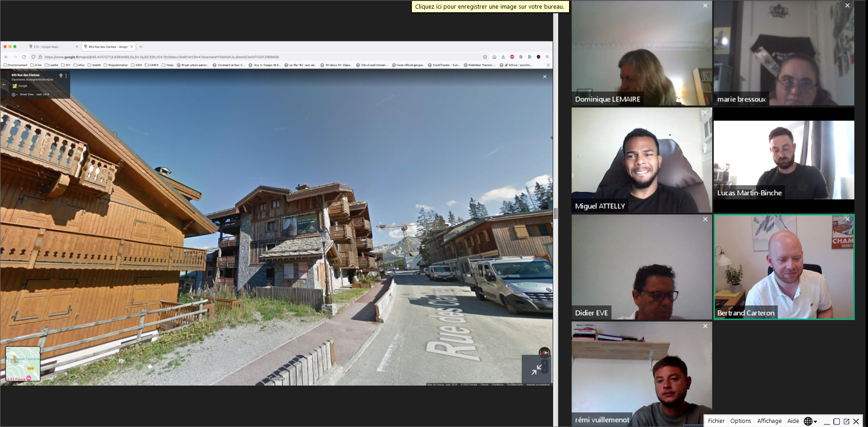Open the Windows 10 : Dépa... bookmark
Screen dimensions: 868x427
[336, 65]
